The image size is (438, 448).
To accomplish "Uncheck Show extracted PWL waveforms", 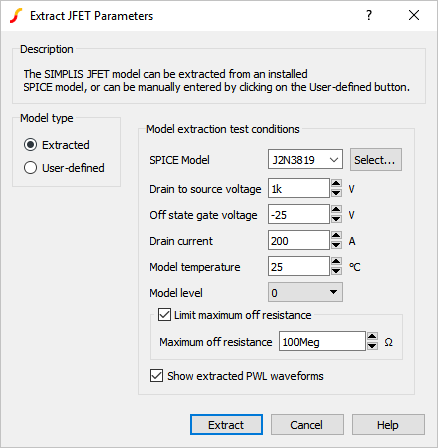I will pyautogui.click(x=156, y=376).
